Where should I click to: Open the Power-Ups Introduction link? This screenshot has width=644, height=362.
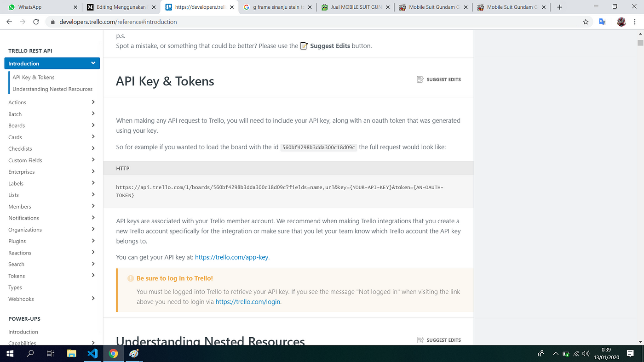coord(23,332)
